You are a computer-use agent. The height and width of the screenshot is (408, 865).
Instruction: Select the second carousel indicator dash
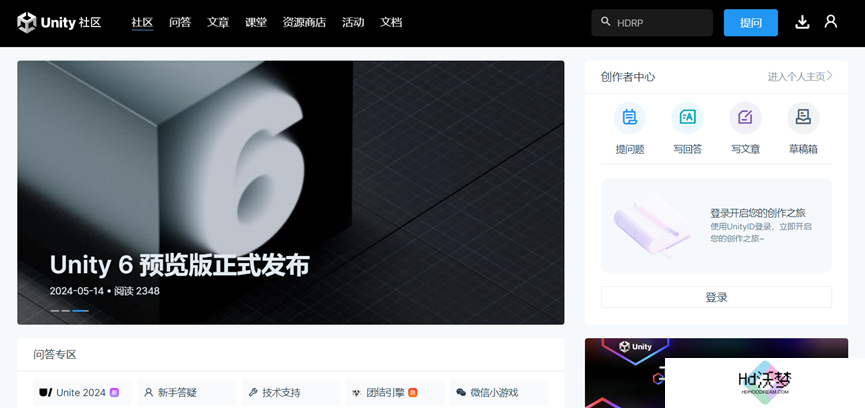pyautogui.click(x=66, y=311)
